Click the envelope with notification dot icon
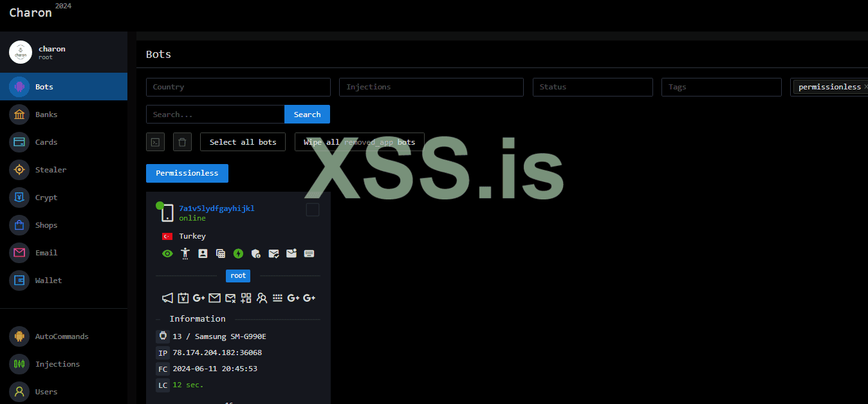The width and height of the screenshot is (868, 404). click(291, 253)
